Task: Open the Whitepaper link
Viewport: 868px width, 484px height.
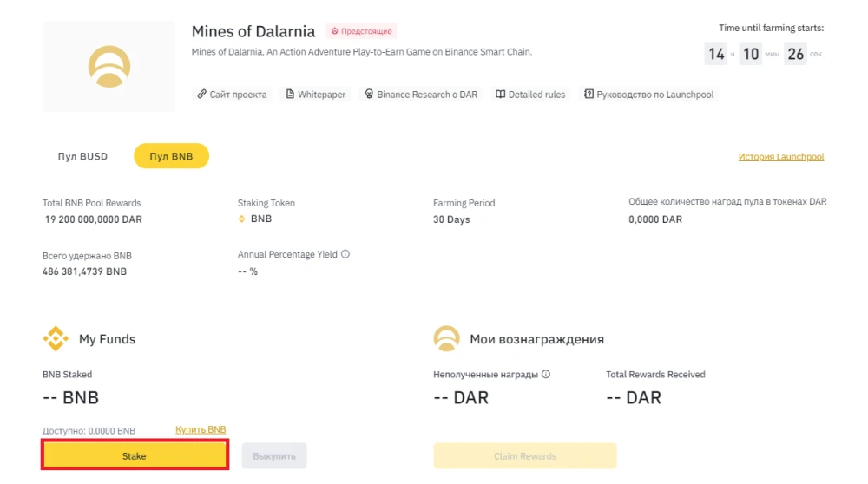Action: (316, 94)
